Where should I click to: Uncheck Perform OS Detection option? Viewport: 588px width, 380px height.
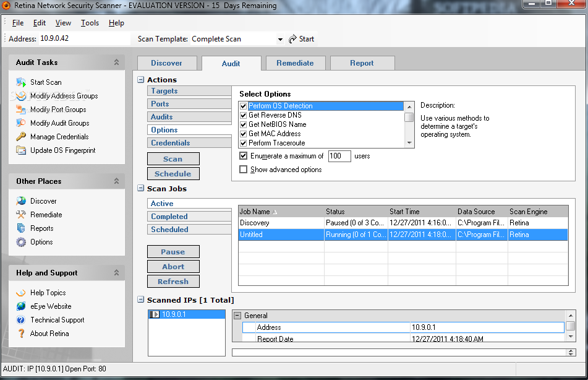[x=244, y=106]
